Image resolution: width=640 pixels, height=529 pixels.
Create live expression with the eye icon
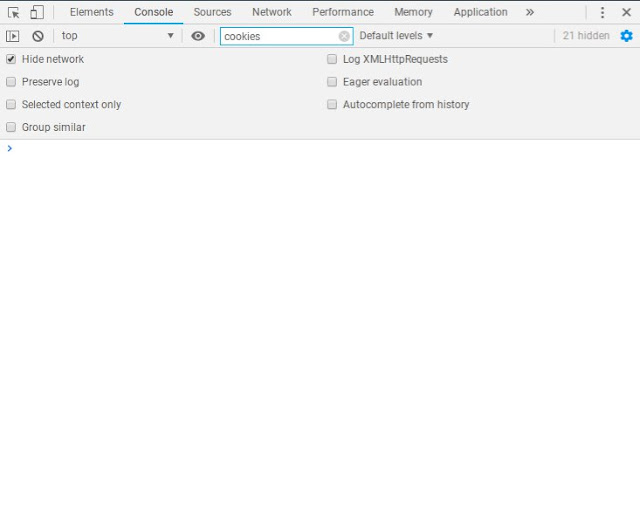tap(198, 36)
